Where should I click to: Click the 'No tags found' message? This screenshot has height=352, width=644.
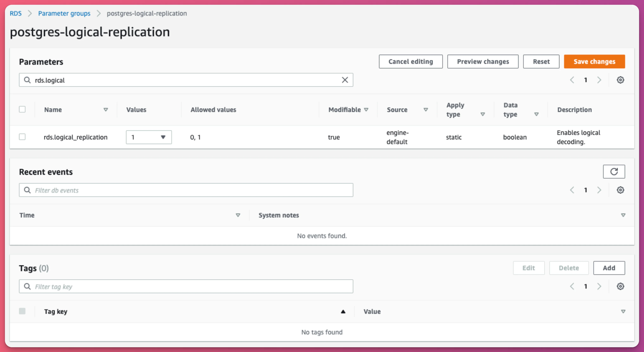322,332
